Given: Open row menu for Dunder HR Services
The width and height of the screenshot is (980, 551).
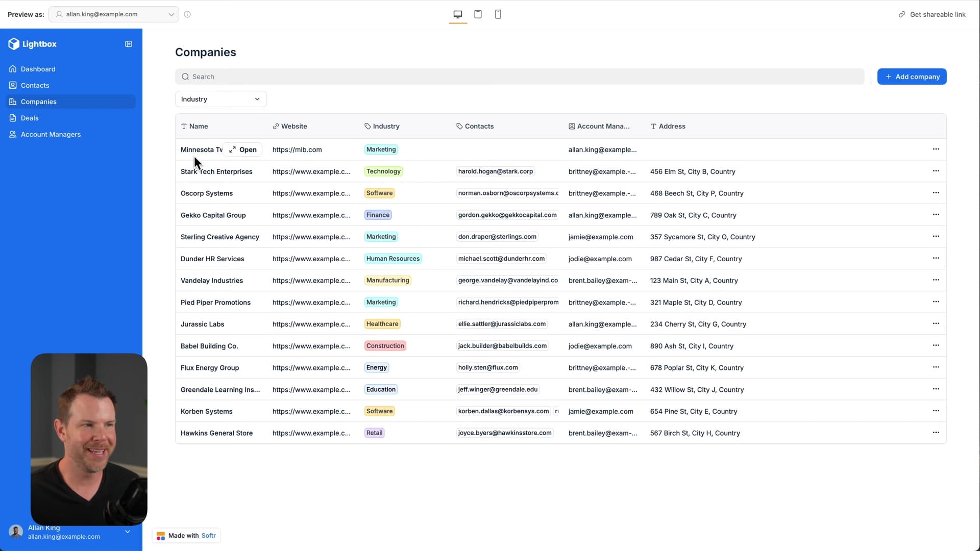Looking at the screenshot, I should point(936,258).
